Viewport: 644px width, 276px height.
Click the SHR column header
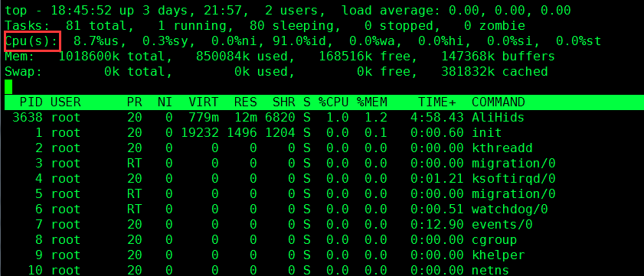(x=284, y=102)
